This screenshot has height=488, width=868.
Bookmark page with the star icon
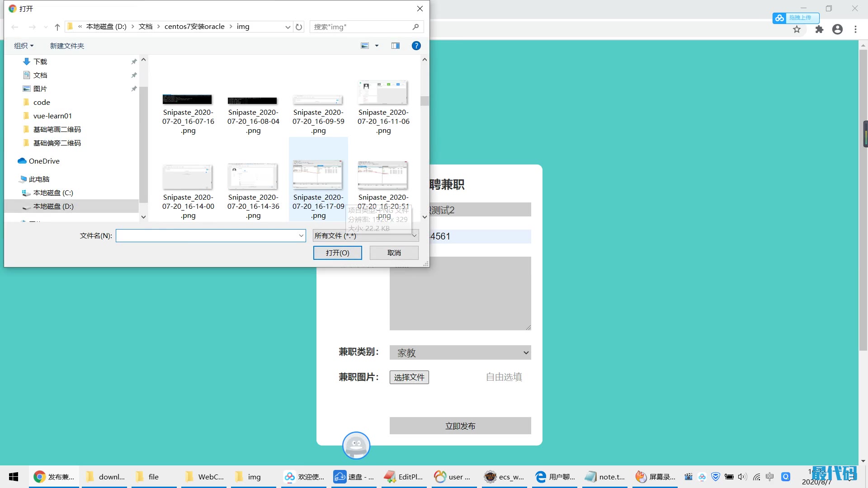point(797,29)
